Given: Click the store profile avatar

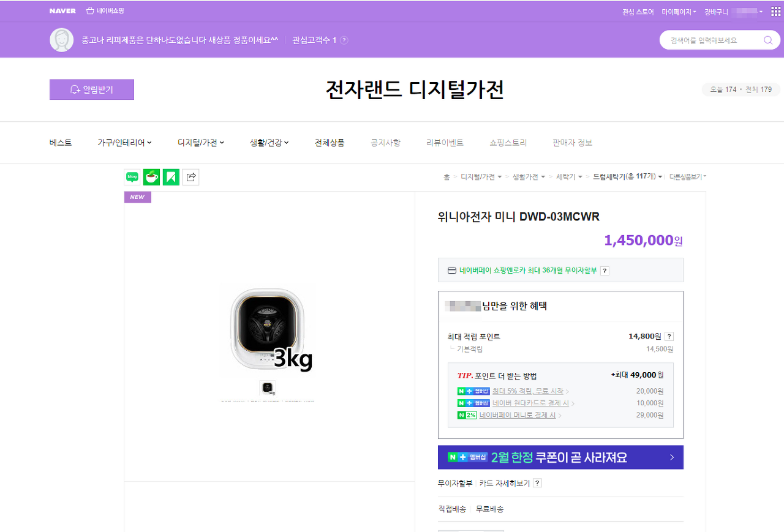Looking at the screenshot, I should (x=61, y=40).
